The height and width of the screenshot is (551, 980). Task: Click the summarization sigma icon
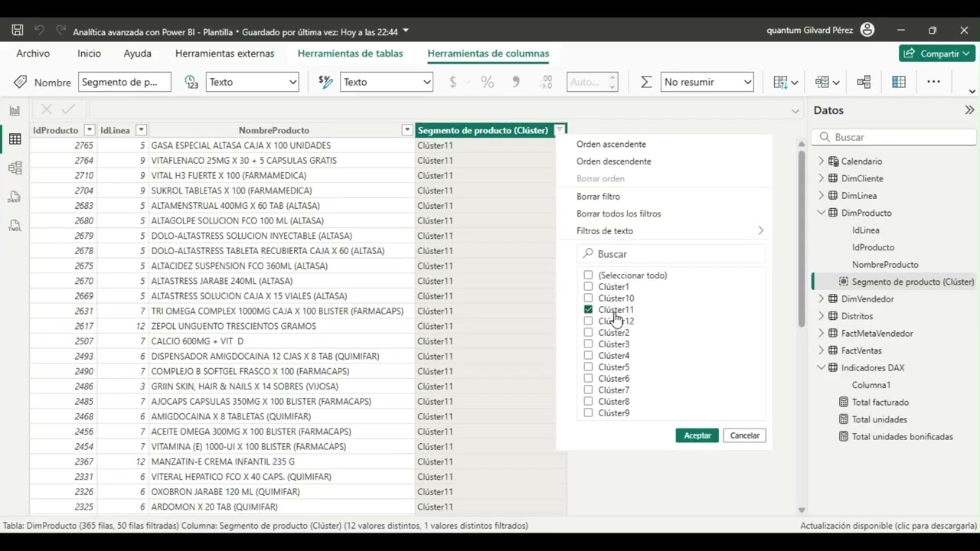646,82
